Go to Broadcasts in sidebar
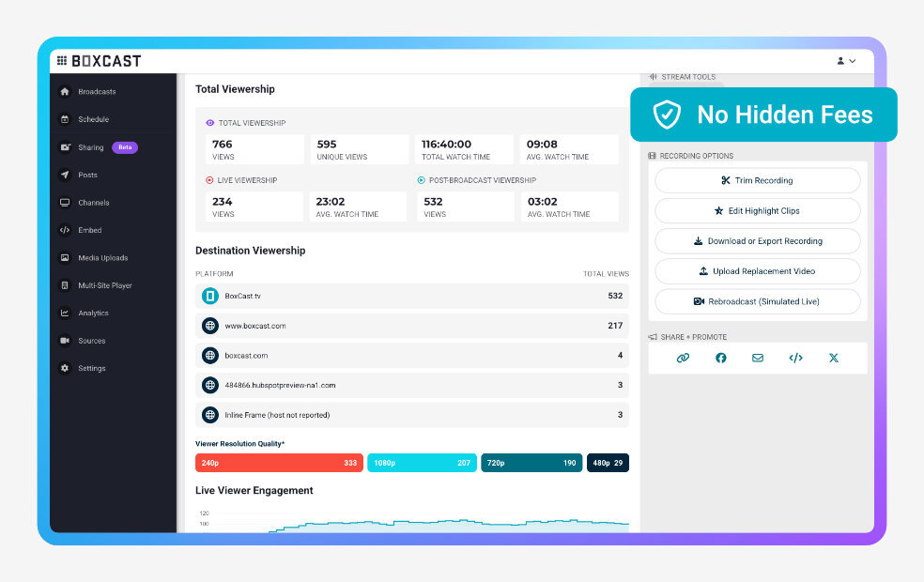This screenshot has height=582, width=924. coord(97,91)
